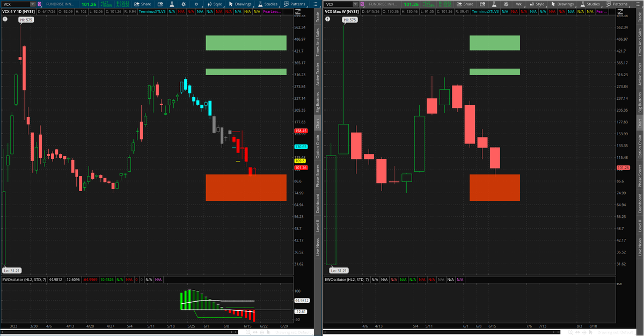
Task: Open the Wk timeframe selector in the right chart
Action: [x=519, y=4]
